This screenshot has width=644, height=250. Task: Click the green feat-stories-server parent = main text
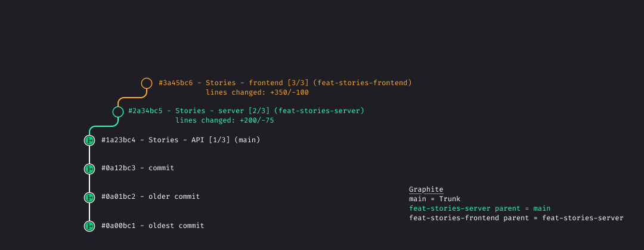pos(479,208)
